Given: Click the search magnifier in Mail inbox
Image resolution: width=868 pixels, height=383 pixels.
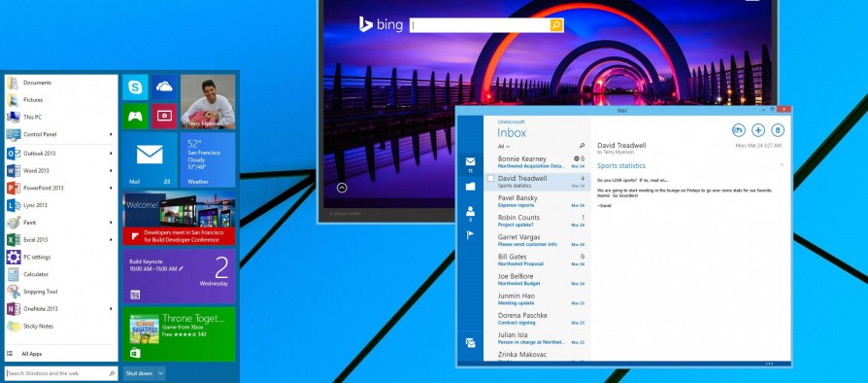Looking at the screenshot, I should 582,146.
